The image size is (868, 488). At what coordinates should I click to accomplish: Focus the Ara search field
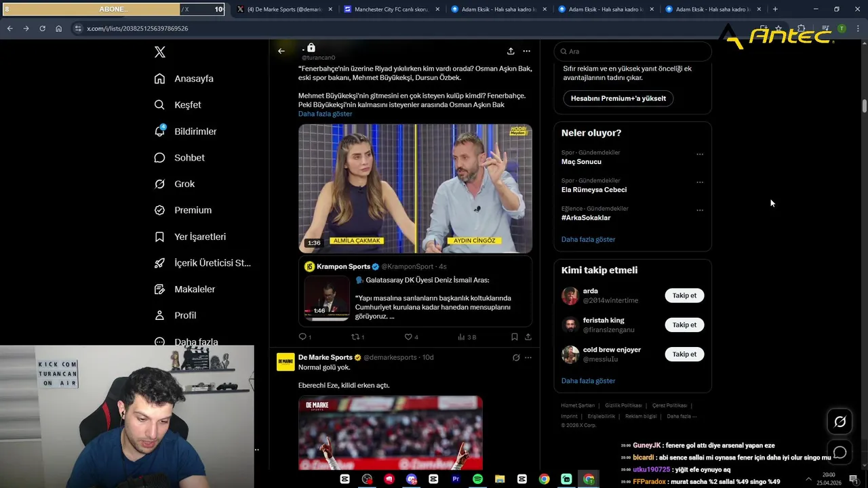point(633,52)
